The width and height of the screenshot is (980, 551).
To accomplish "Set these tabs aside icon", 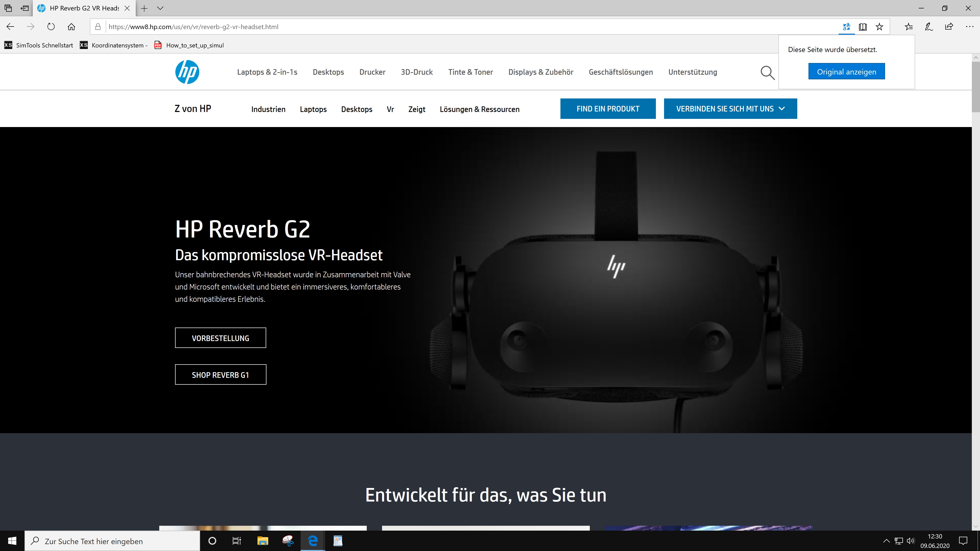I will point(25,8).
